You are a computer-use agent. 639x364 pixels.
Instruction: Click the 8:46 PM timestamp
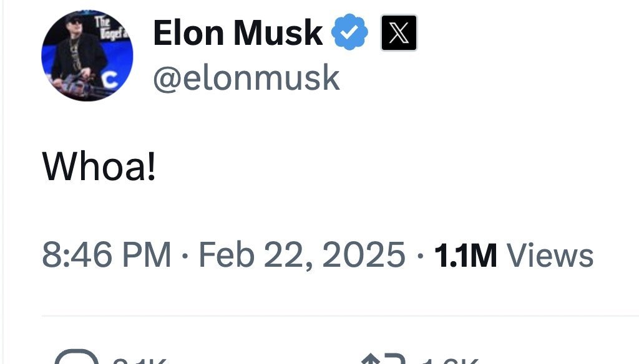tap(106, 255)
